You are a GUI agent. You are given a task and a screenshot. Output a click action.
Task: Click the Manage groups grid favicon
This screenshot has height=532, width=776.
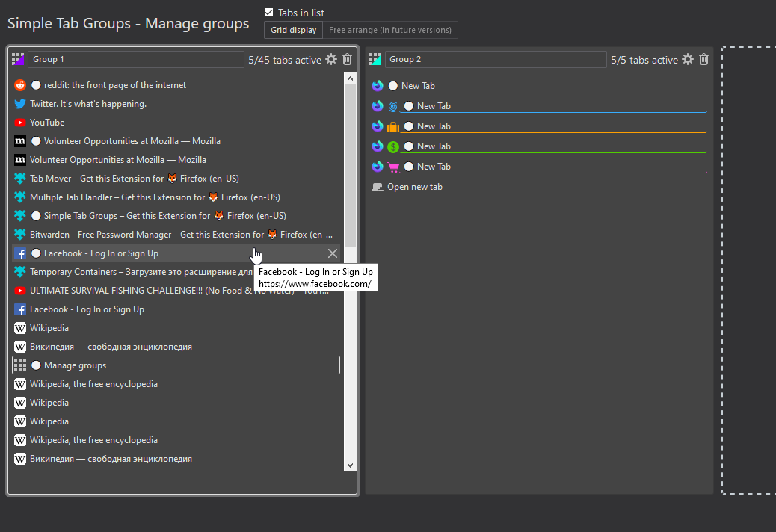(19, 365)
